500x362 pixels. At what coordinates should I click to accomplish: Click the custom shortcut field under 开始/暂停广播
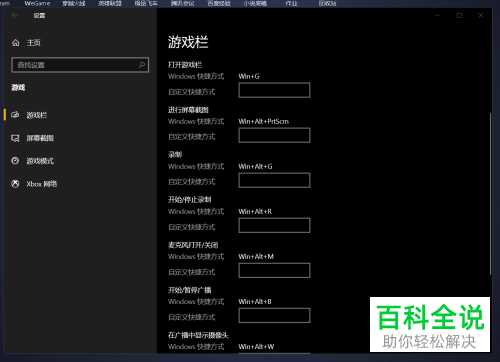[x=274, y=315]
